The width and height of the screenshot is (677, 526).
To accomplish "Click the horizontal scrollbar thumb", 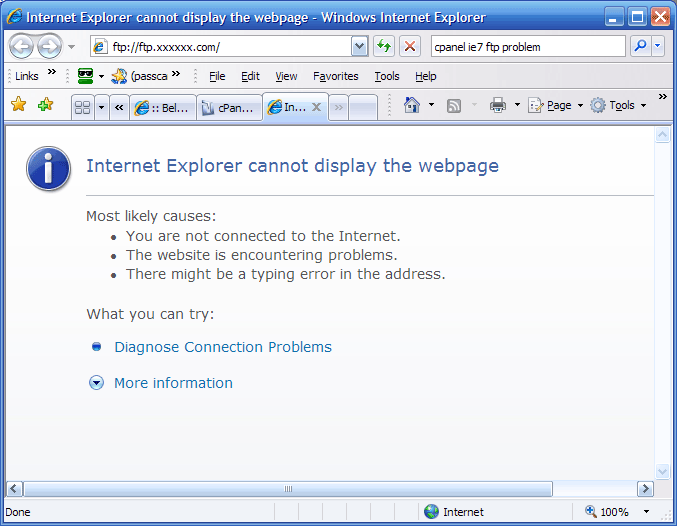I will point(288,489).
